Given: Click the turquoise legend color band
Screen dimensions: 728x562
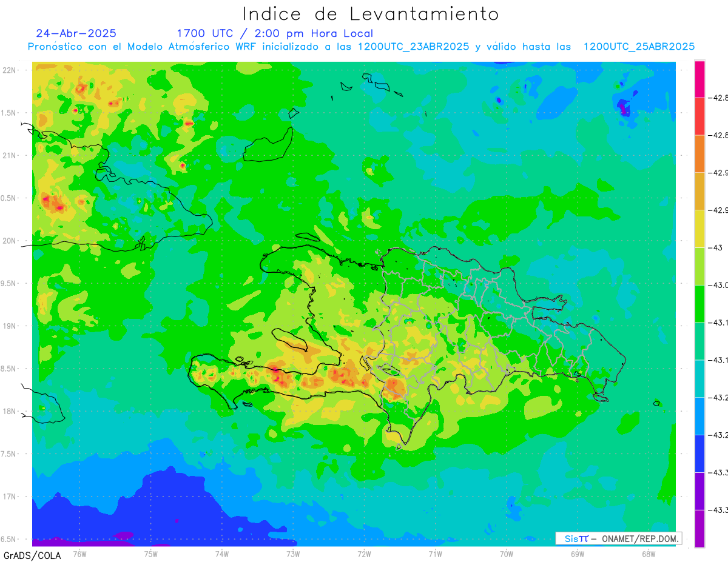Looking at the screenshot, I should point(699,378).
